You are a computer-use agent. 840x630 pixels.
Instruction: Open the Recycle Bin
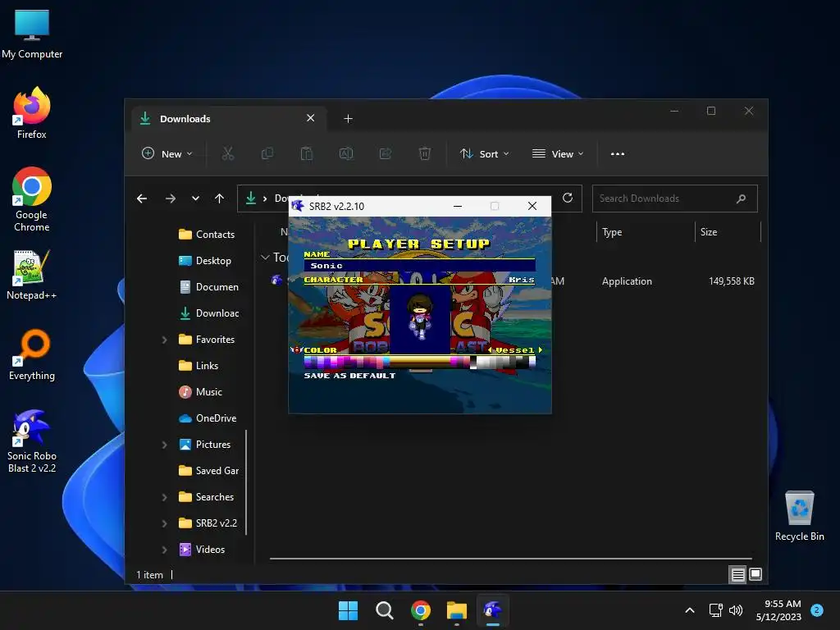click(x=799, y=515)
